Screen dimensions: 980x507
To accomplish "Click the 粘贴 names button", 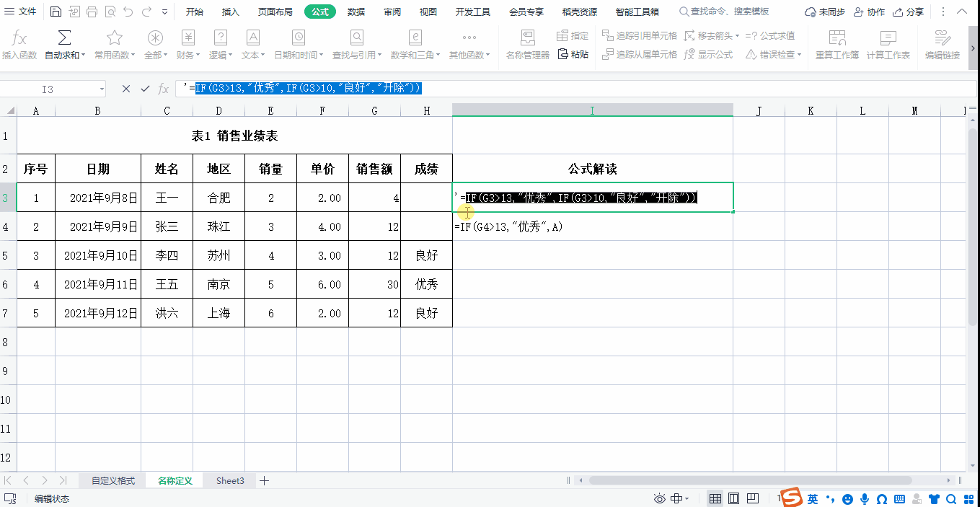I will tap(573, 54).
